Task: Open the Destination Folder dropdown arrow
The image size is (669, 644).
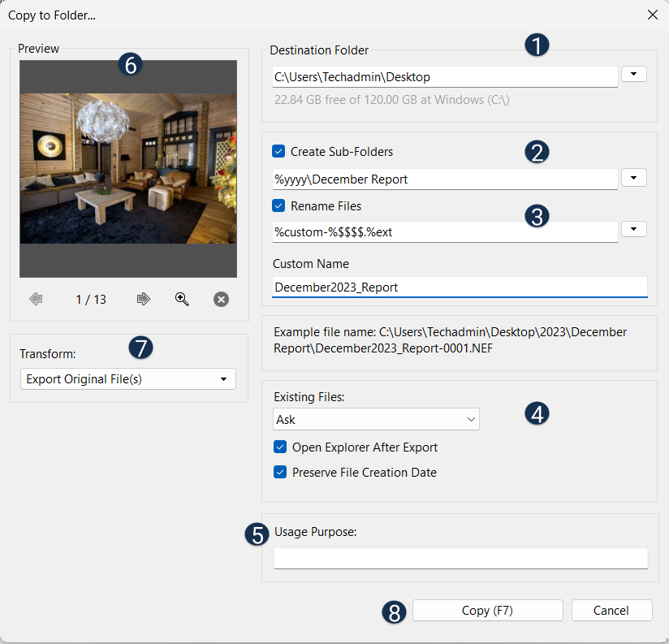Action: pos(633,75)
